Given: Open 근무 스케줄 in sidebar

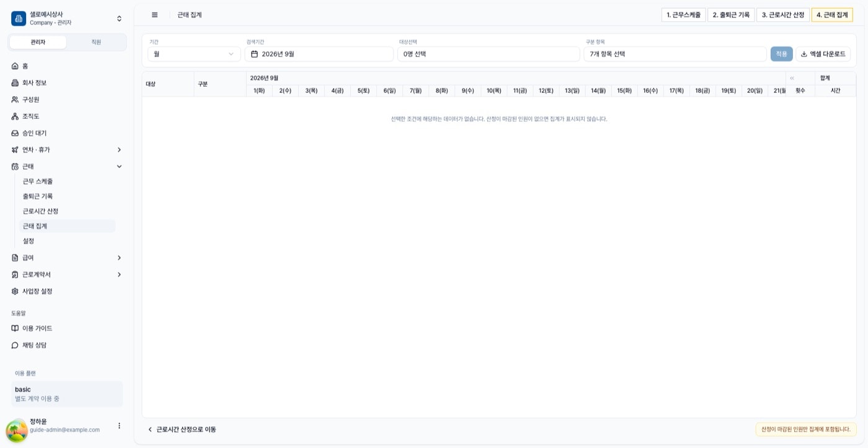Looking at the screenshot, I should [x=67, y=181].
